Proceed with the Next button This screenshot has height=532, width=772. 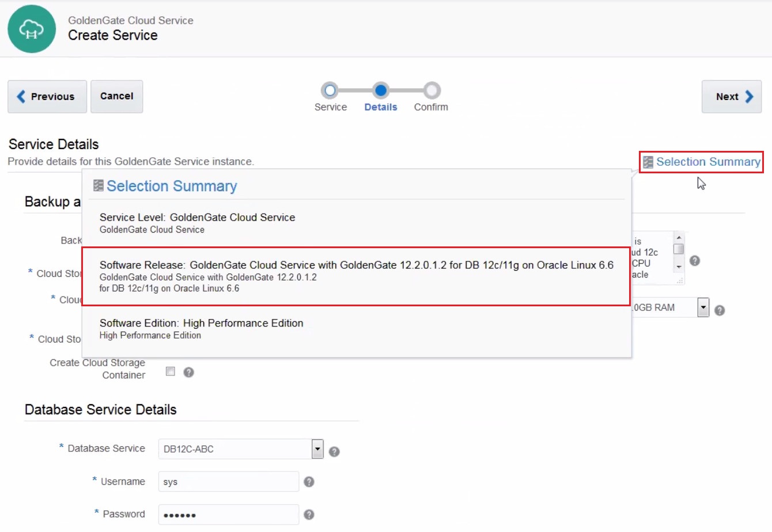pyautogui.click(x=731, y=97)
